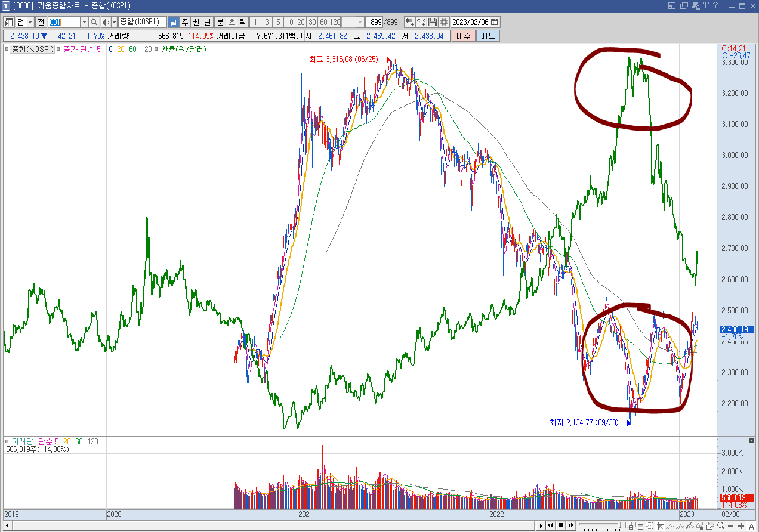Screen dimensions: 759x532
Task: Click the 종합(KOSPI) legend label
Action: coord(33,49)
